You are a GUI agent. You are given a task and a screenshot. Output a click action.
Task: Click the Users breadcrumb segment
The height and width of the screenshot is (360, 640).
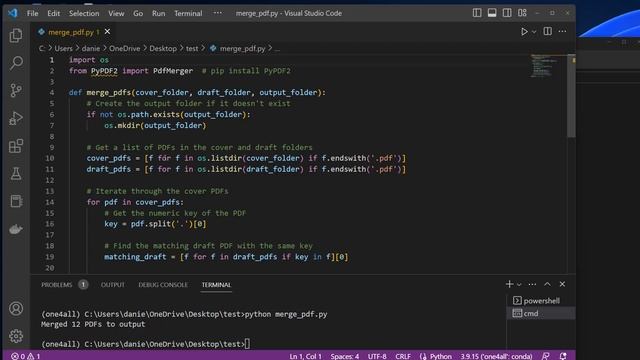click(63, 48)
